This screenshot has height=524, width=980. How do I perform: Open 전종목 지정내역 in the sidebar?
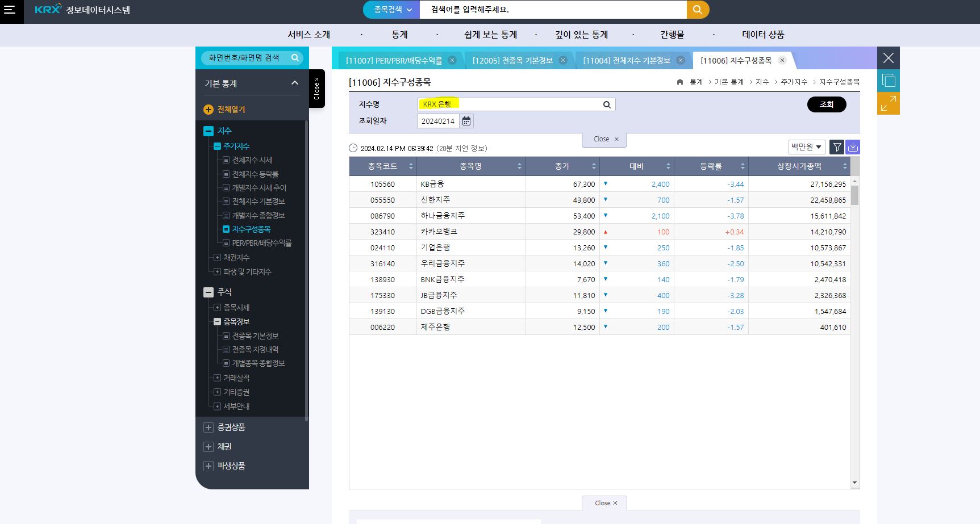(255, 350)
